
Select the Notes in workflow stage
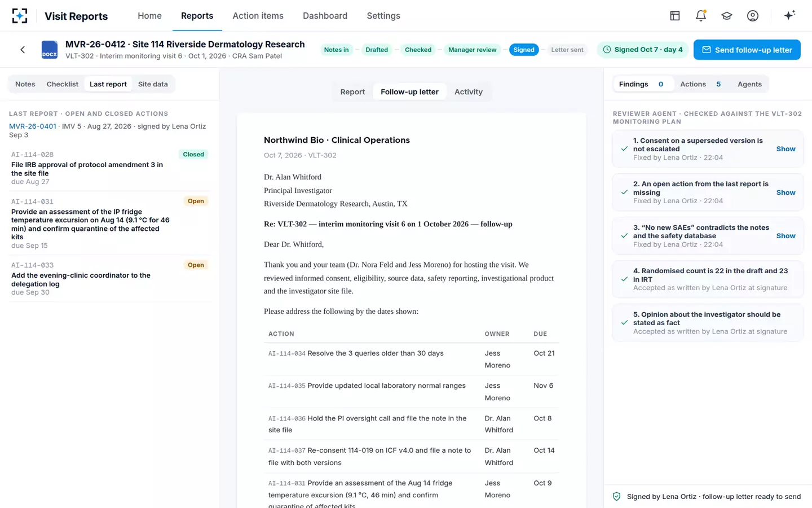tap(336, 50)
